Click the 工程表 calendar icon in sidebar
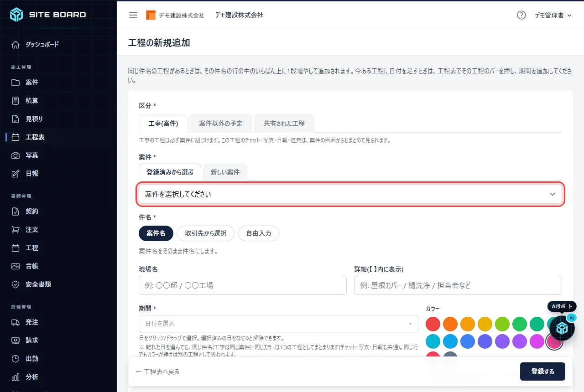The width and height of the screenshot is (584, 392). (16, 137)
